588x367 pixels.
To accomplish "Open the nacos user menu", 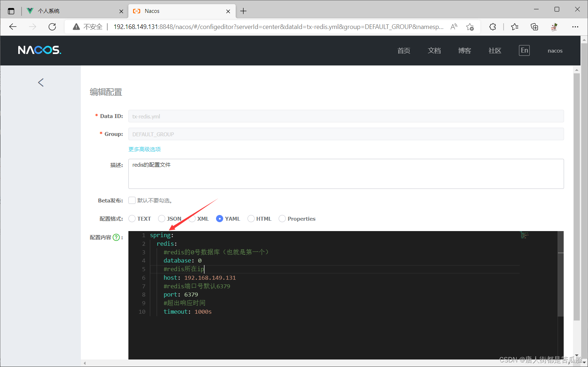I will click(x=555, y=51).
